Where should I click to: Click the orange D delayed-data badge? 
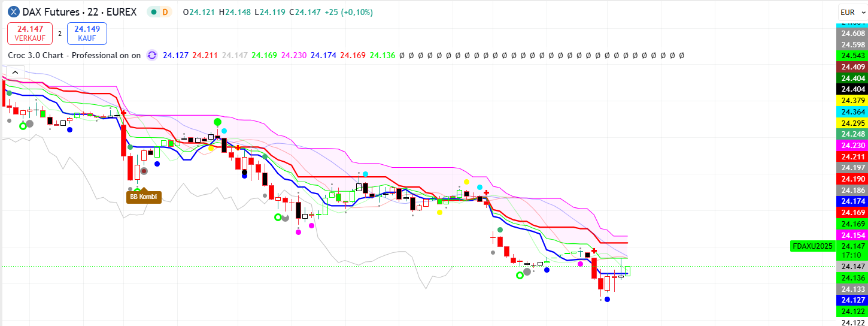[165, 12]
